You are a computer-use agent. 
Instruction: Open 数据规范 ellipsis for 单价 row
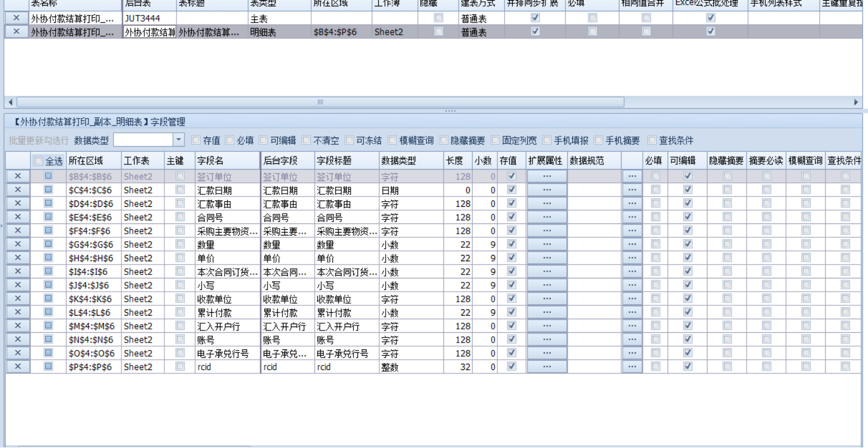point(632,258)
